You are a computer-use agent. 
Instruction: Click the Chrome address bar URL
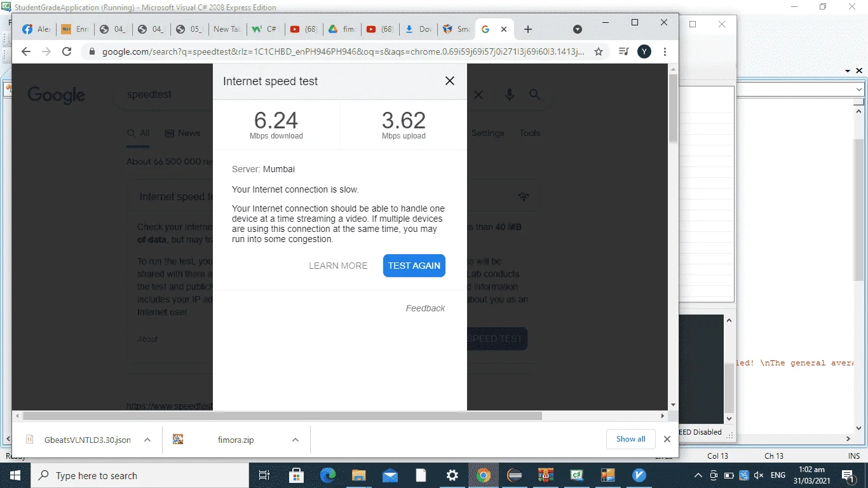pos(344,51)
